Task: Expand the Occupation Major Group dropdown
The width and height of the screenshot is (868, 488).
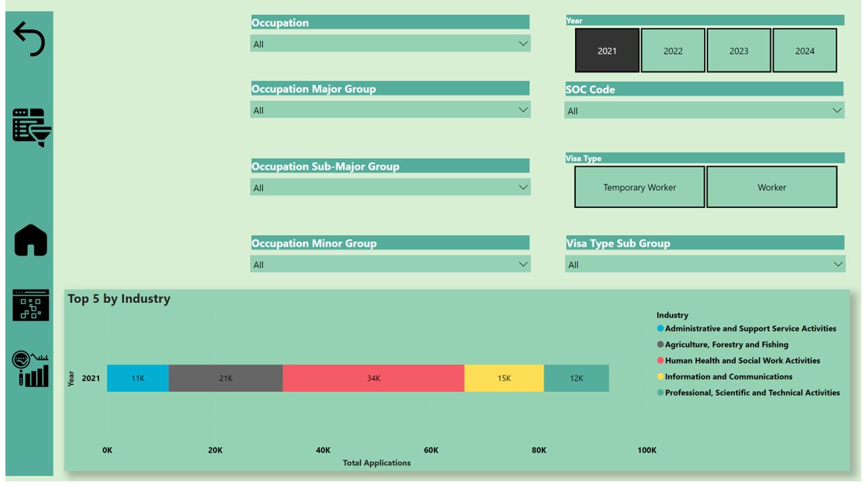Action: pyautogui.click(x=524, y=109)
